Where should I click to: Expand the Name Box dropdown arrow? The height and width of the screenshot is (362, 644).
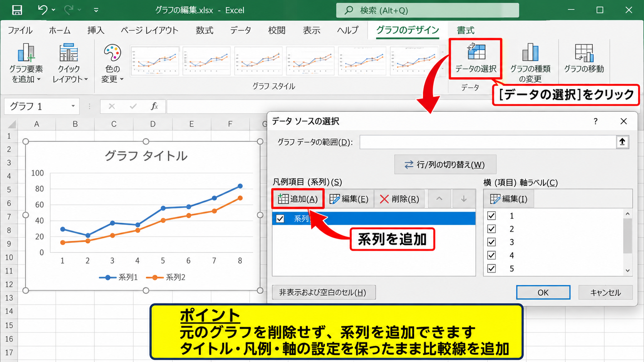[x=73, y=106]
